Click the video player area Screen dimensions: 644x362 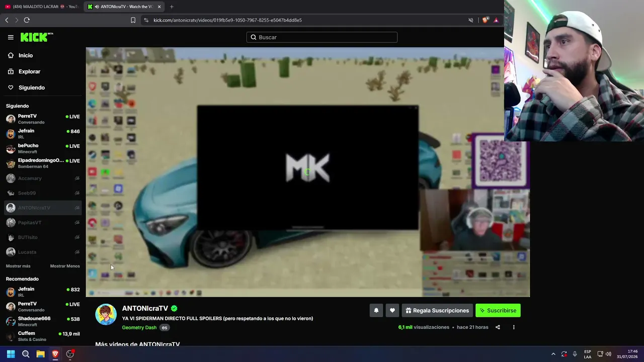308,172
